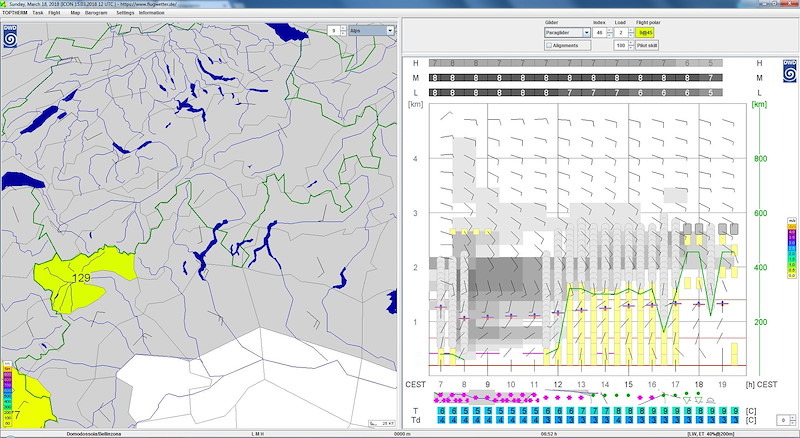Click the pilot skill value field showing 100
Image resolution: width=800 pixels, height=438 pixels.
(621, 45)
